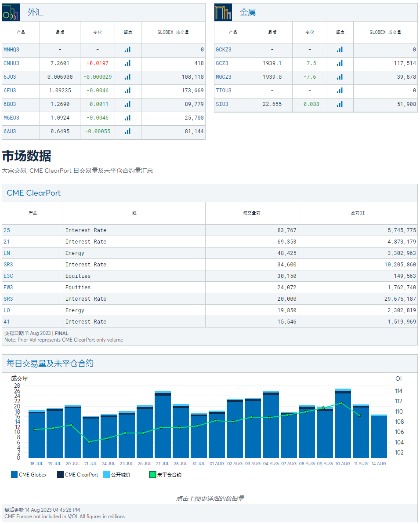Open ClearPort product EW3 link
420x524 pixels.
click(x=8, y=287)
